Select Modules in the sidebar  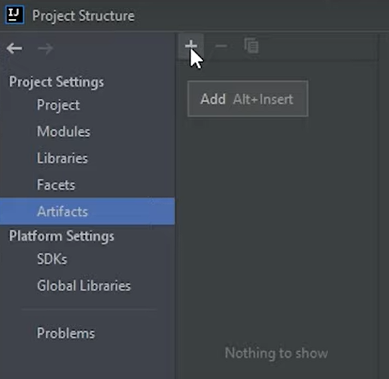(x=63, y=132)
